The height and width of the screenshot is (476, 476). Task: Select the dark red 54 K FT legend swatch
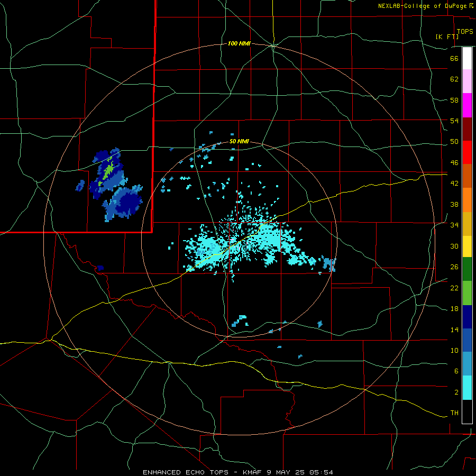(467, 129)
